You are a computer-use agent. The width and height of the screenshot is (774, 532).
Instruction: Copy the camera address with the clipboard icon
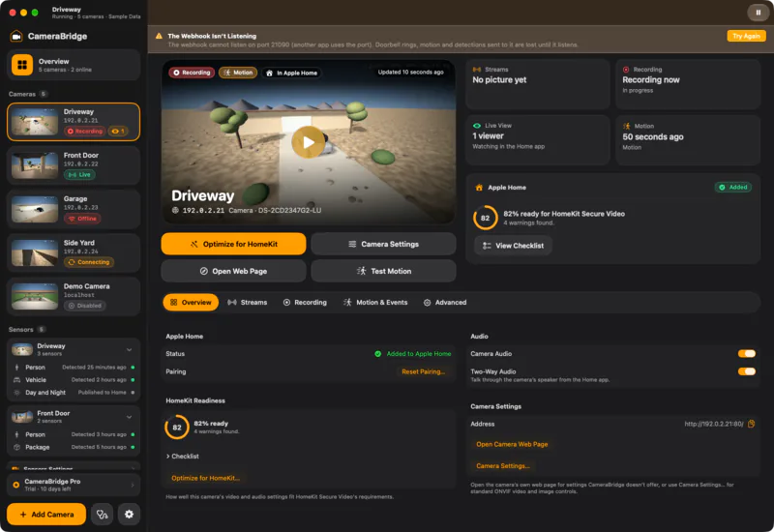[752, 424]
